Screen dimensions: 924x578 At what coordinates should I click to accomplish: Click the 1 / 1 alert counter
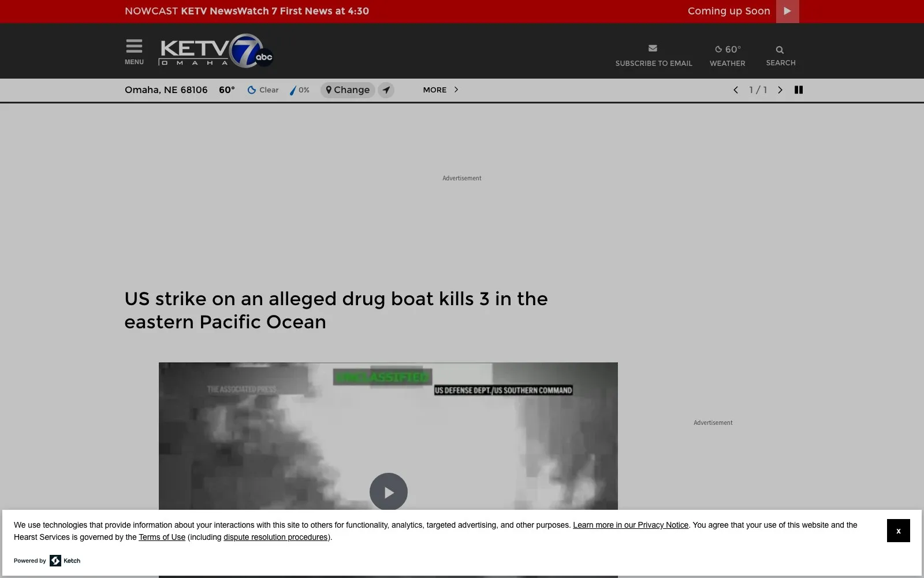coord(758,90)
